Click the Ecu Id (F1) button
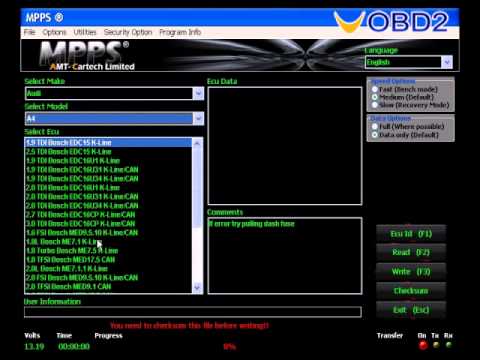The image size is (480, 360). point(411,234)
